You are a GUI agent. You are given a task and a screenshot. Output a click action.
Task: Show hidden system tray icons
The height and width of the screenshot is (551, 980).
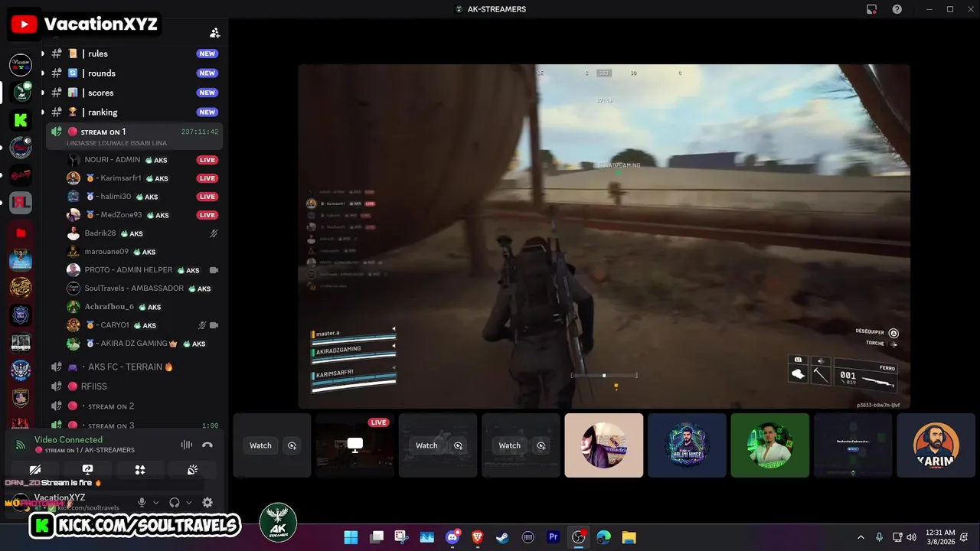tap(861, 537)
